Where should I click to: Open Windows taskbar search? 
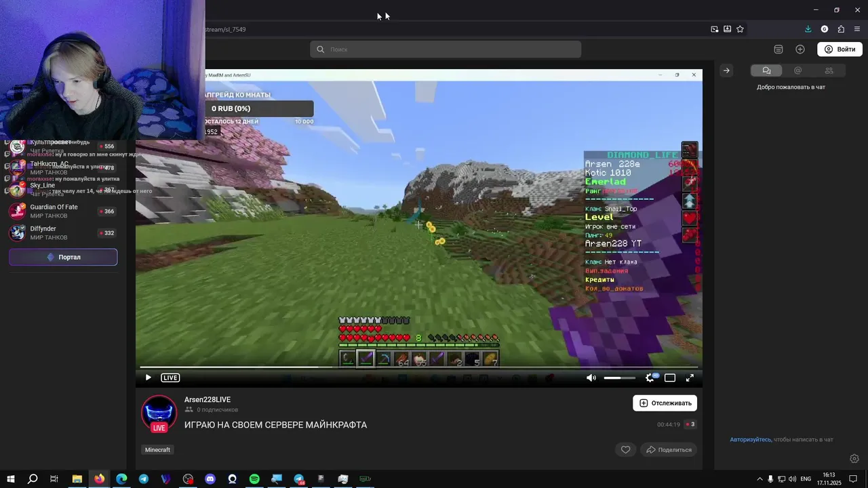(x=33, y=479)
